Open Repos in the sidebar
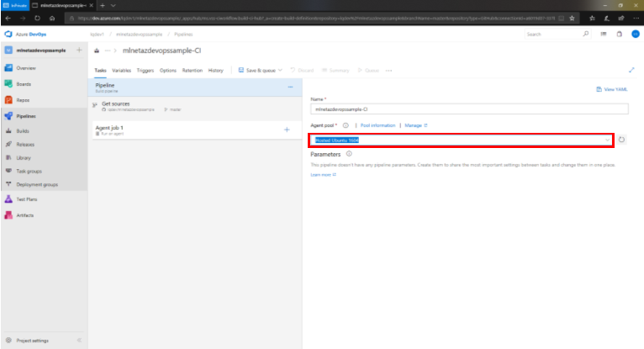 [x=24, y=99]
